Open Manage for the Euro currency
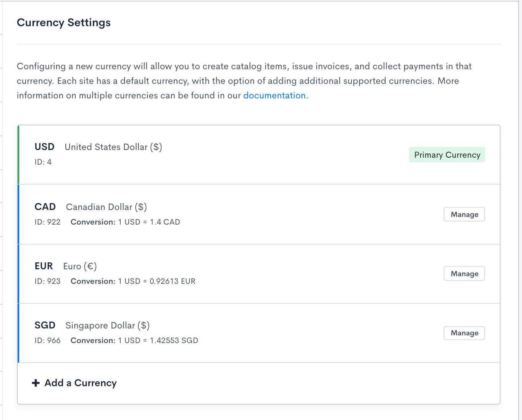Image resolution: width=522 pixels, height=420 pixels. (464, 274)
